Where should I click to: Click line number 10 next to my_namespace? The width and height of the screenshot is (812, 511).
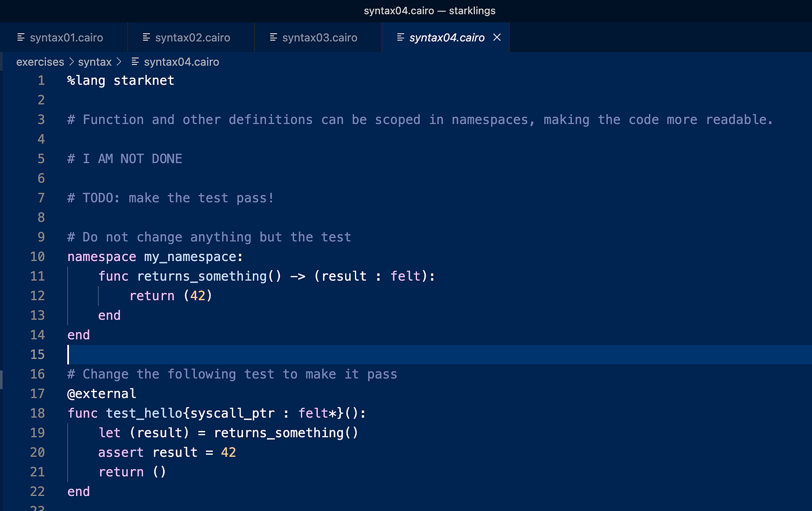37,256
